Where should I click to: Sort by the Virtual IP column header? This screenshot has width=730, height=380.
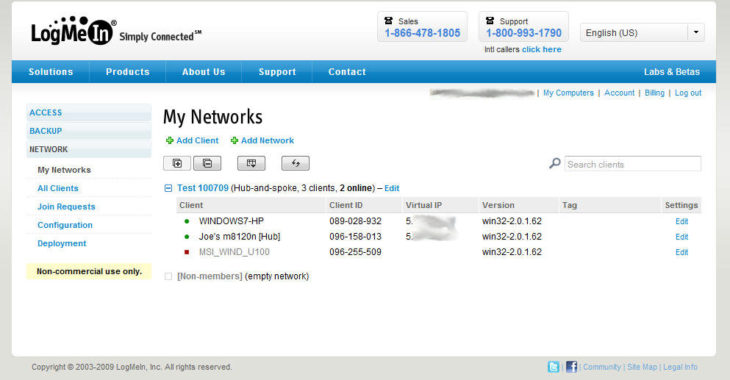pyautogui.click(x=423, y=205)
